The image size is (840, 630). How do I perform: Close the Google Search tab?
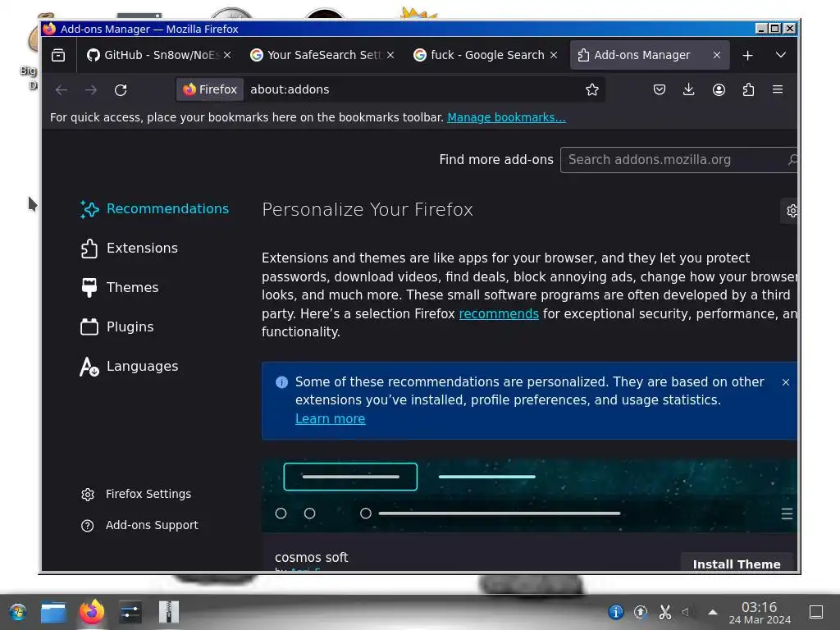coord(554,55)
